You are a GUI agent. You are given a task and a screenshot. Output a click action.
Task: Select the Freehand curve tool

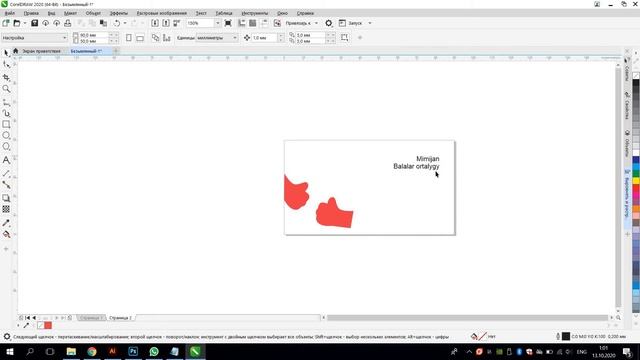(6, 102)
